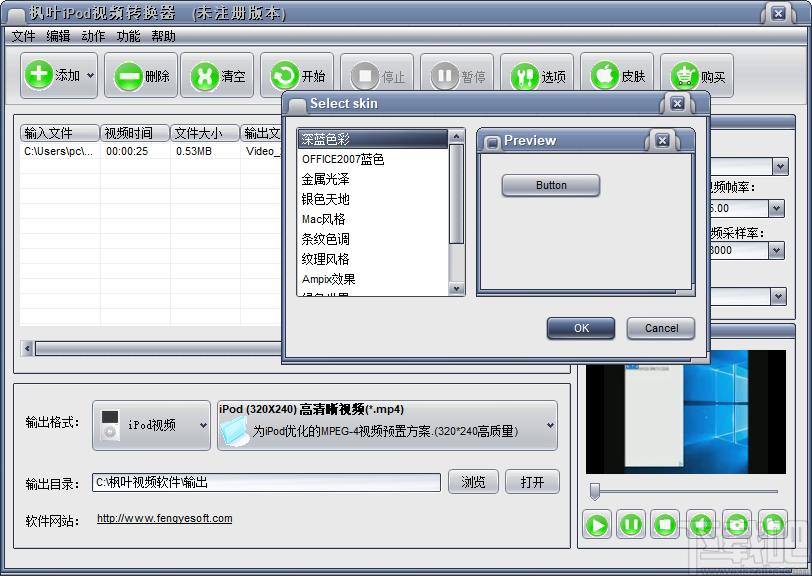
Task: Play the preview video
Action: click(597, 525)
